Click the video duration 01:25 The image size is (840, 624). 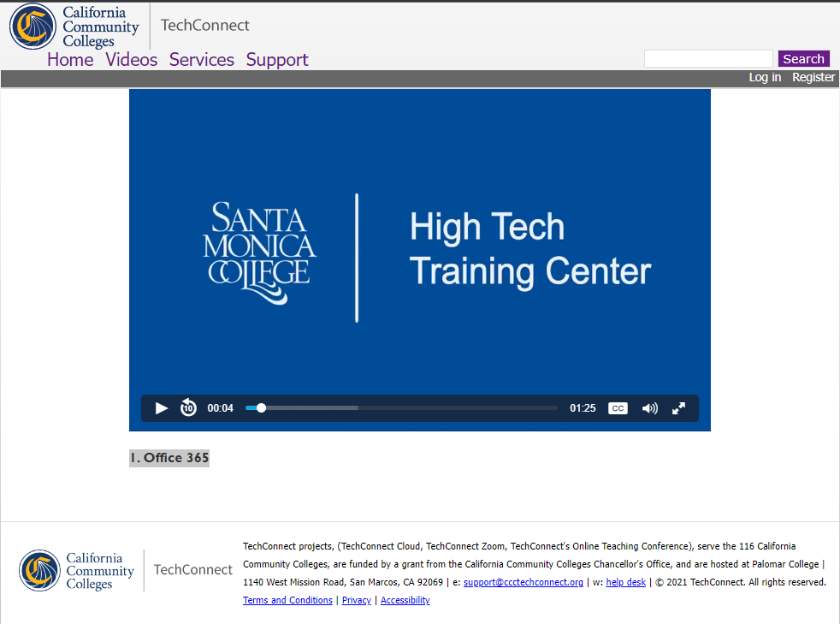click(x=583, y=408)
